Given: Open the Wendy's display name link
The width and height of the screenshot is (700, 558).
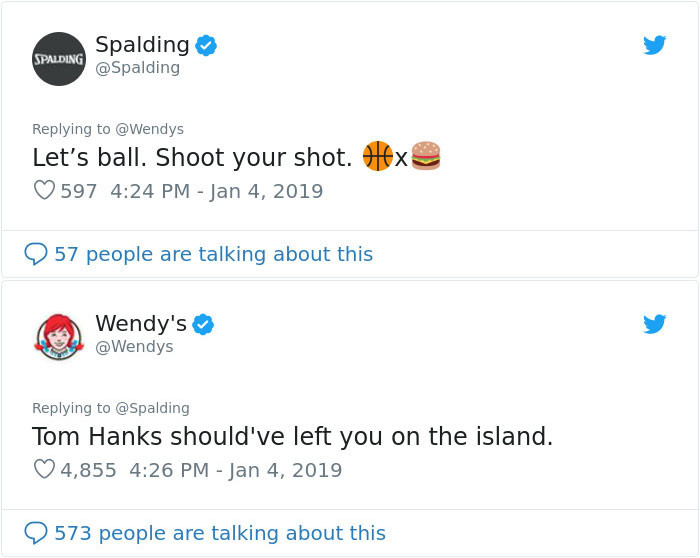Looking at the screenshot, I should tap(141, 324).
